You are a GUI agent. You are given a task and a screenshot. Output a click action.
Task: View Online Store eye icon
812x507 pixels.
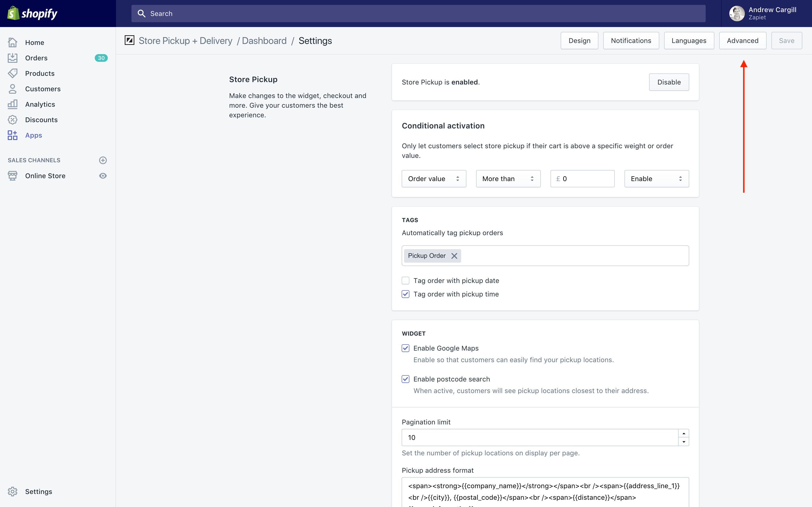(103, 176)
